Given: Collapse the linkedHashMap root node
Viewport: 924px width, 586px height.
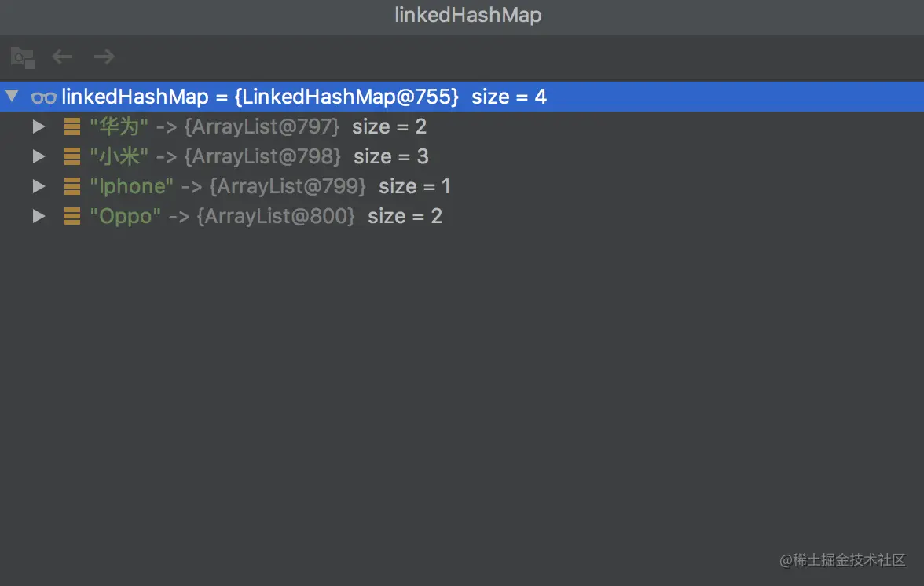Looking at the screenshot, I should tap(12, 96).
